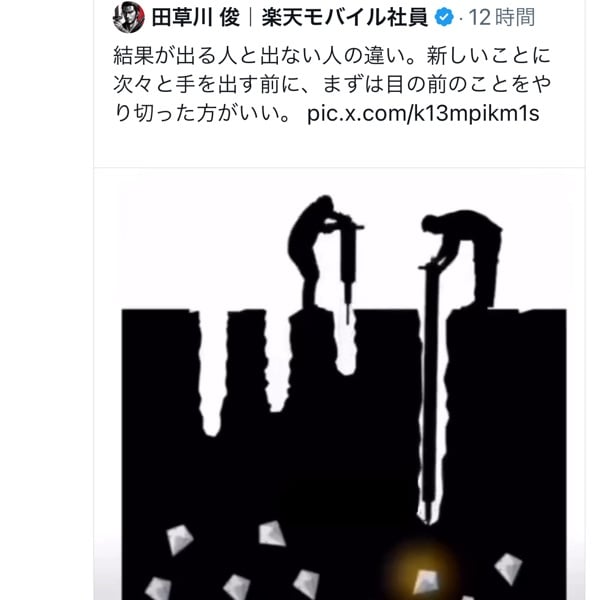600x600 pixels.
Task: Open the profile avatar of 田草川 俊
Action: [x=129, y=17]
